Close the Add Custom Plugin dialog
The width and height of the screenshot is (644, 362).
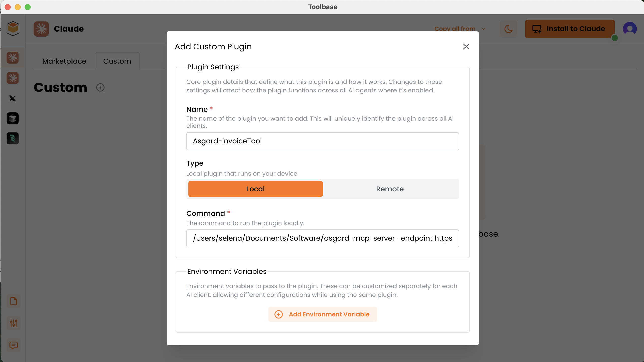tap(466, 47)
